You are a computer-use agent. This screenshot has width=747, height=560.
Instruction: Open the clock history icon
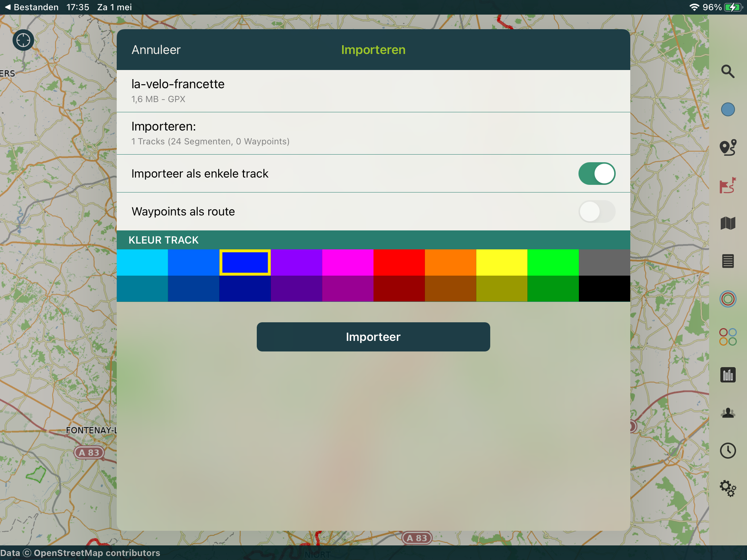point(728,451)
